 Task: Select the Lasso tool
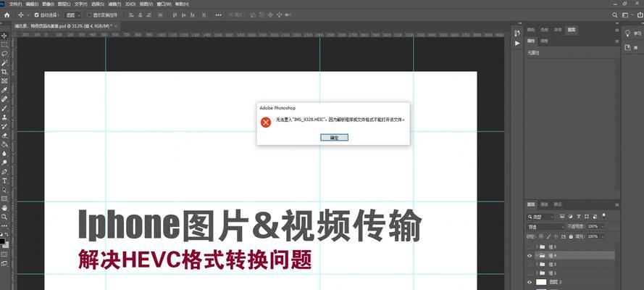tap(4, 54)
